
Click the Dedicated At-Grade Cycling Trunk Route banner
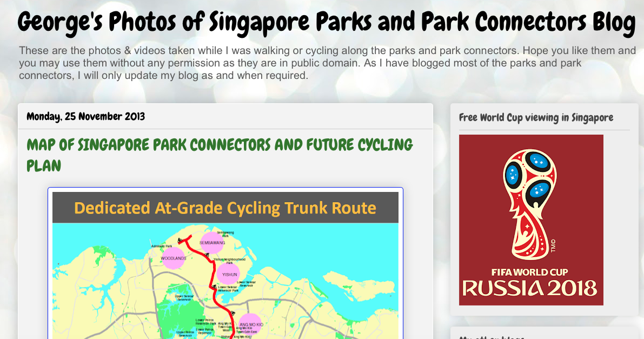(225, 208)
